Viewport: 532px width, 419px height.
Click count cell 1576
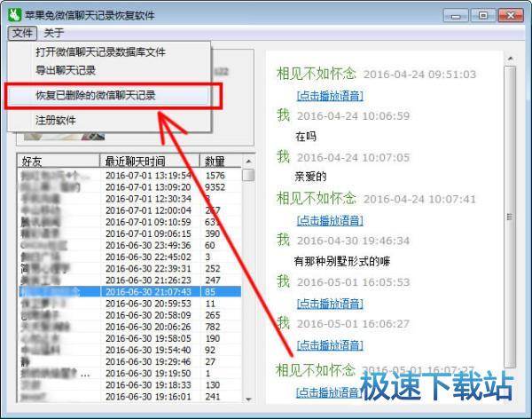coord(215,176)
